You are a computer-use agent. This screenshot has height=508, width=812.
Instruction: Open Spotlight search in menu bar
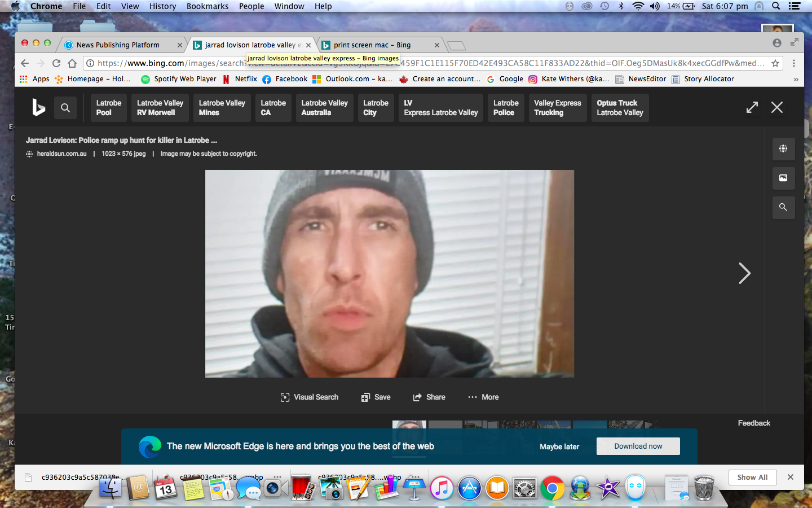(776, 6)
